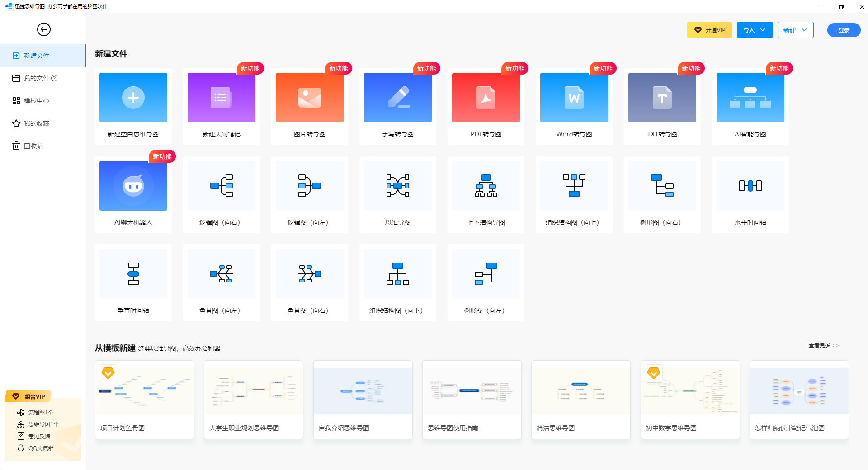Click the 登录 login button
Screen dimensions: 868x470
point(844,30)
